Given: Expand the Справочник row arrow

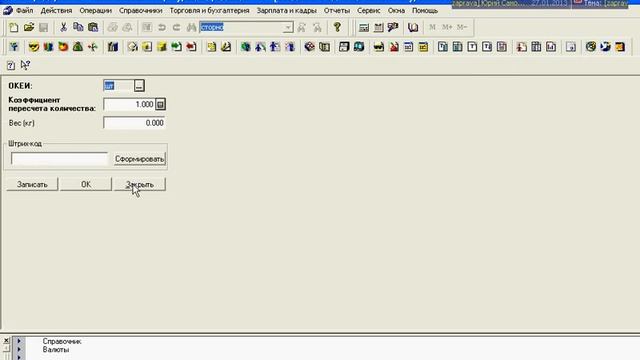Looking at the screenshot, I should 19,341.
